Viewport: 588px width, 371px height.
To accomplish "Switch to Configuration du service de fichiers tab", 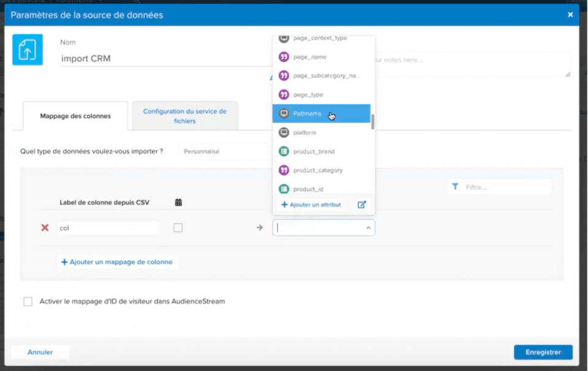I will (x=186, y=115).
